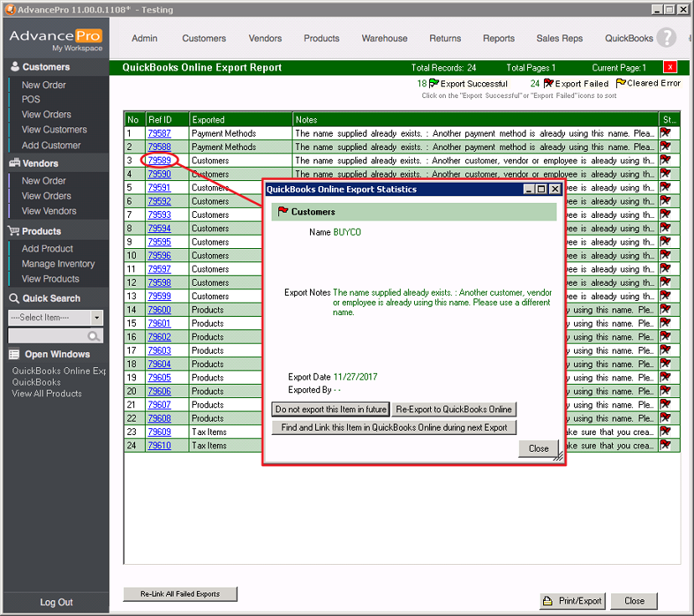Click Re-Export to QuickBooks Online

pyautogui.click(x=453, y=409)
